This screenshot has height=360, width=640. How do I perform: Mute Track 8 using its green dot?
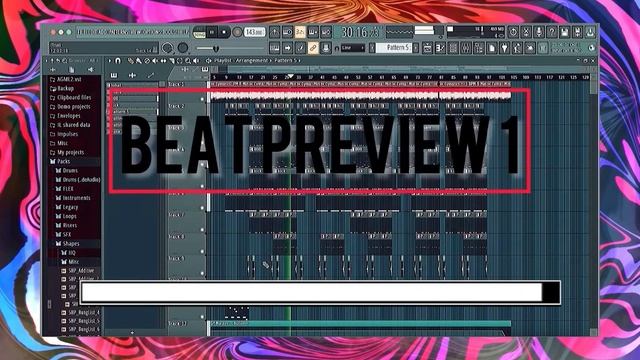[202, 251]
